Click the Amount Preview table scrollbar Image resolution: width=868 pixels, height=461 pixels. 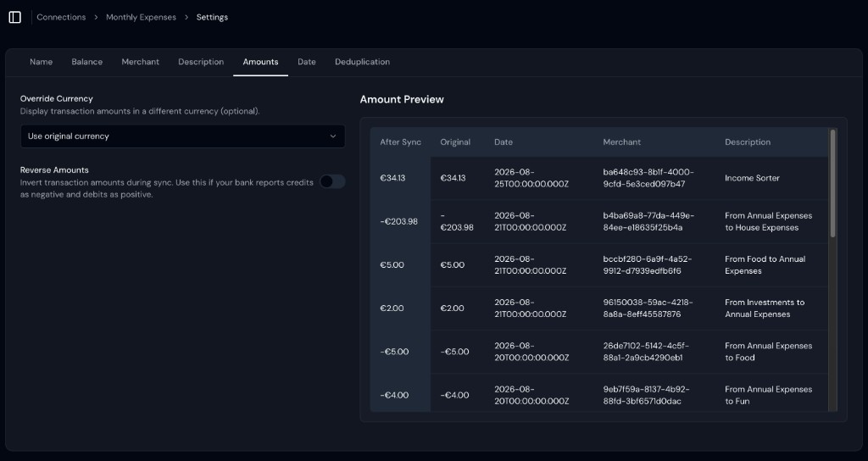832,184
